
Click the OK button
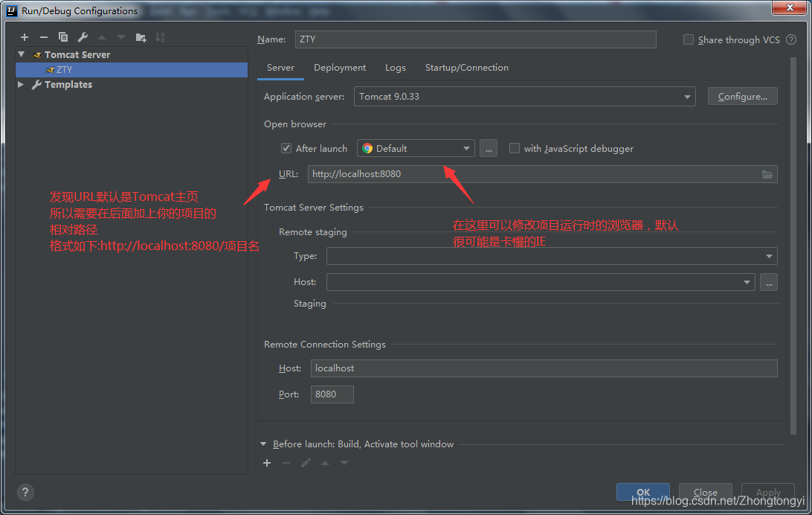(642, 492)
